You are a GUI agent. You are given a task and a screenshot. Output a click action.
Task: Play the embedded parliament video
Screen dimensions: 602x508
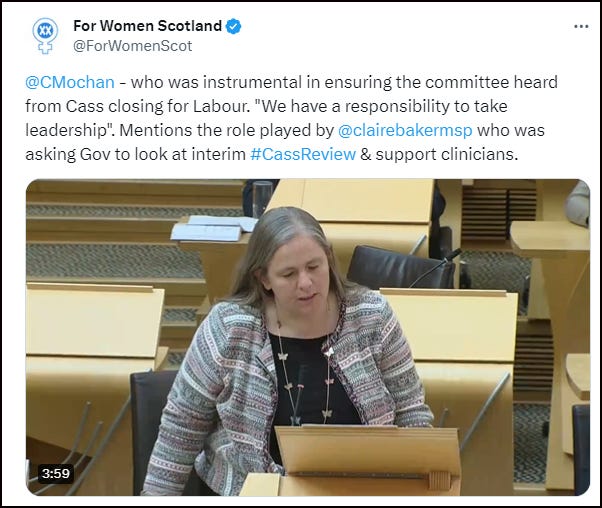[308, 337]
